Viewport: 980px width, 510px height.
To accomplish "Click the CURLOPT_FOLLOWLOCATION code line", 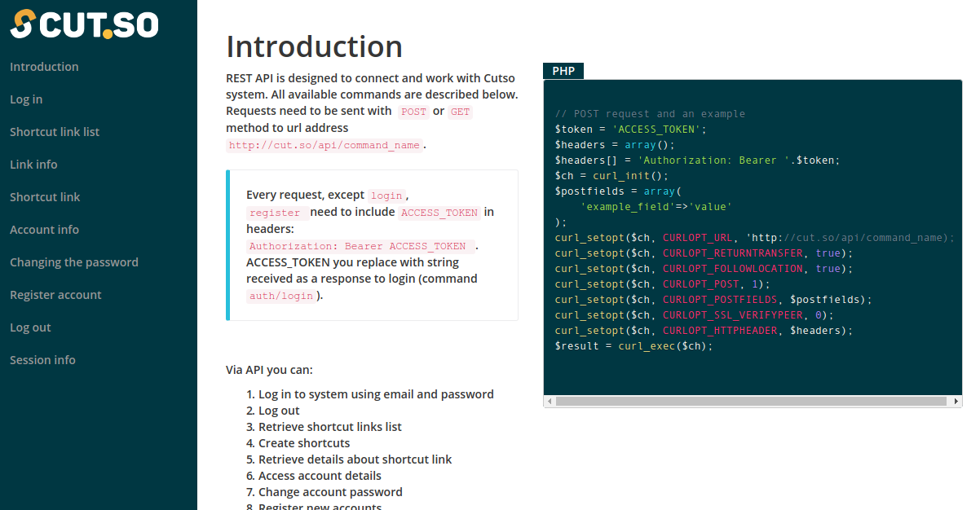I will pos(704,269).
